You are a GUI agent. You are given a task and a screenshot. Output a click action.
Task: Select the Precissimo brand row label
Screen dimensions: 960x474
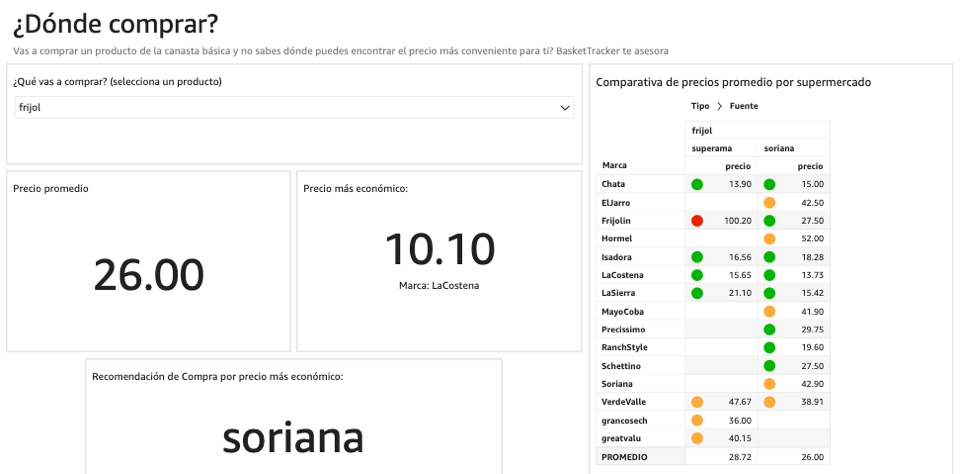pos(623,329)
